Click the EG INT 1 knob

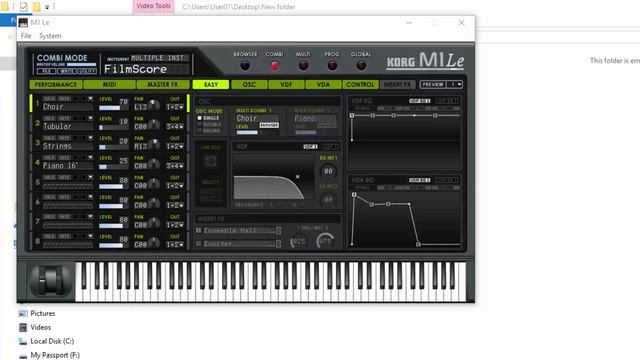point(328,171)
